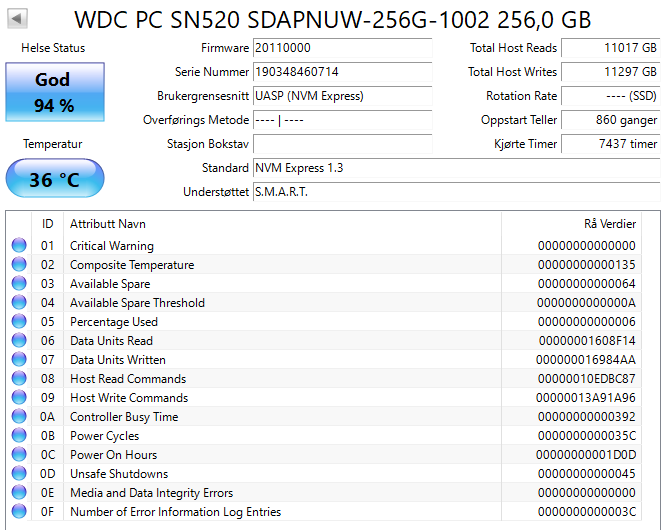The height and width of the screenshot is (530, 666).
Task: Click the WDC PC SN520 drive title
Action: (x=333, y=20)
